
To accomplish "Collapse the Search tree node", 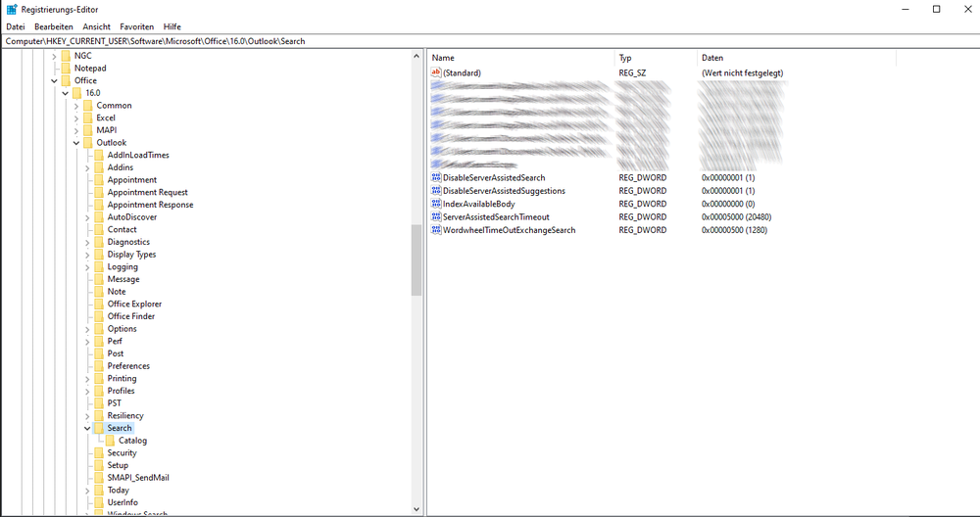I will click(86, 428).
